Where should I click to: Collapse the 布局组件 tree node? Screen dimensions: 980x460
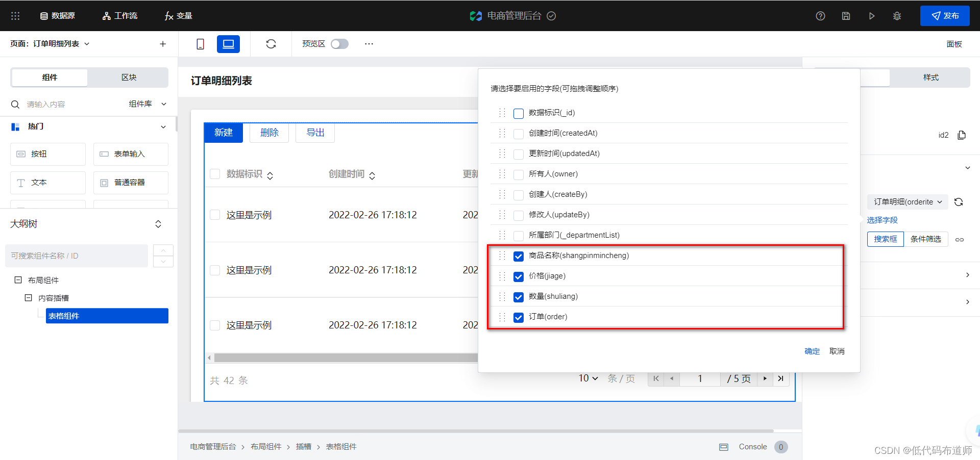[18, 280]
